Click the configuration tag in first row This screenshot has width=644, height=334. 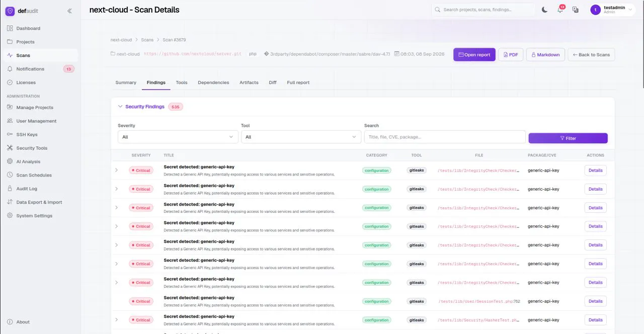click(377, 171)
